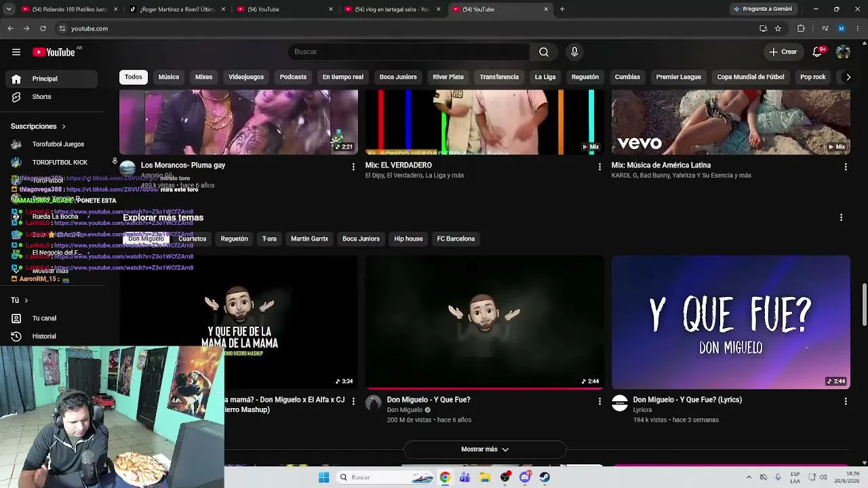
Task: Open Steam from the taskbar
Action: 545,477
